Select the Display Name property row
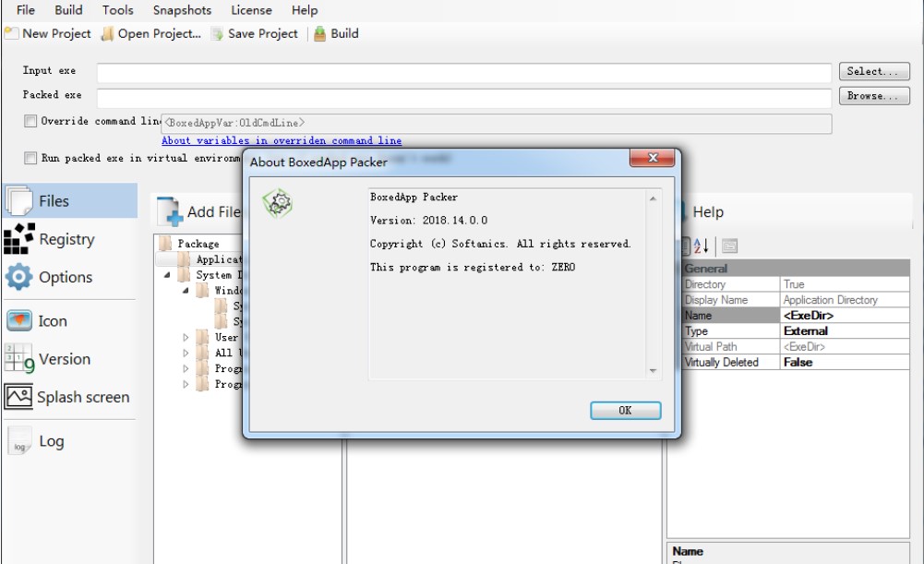The image size is (924, 564). point(796,300)
